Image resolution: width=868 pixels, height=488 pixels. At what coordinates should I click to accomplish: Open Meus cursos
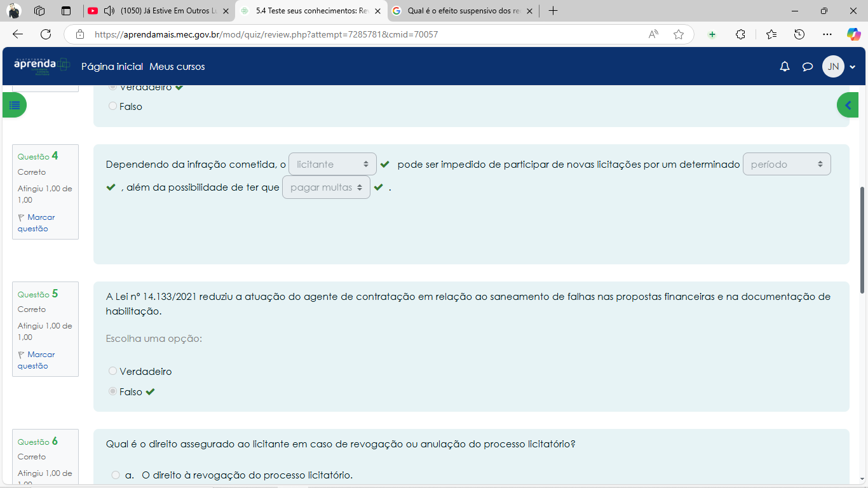[x=177, y=67]
